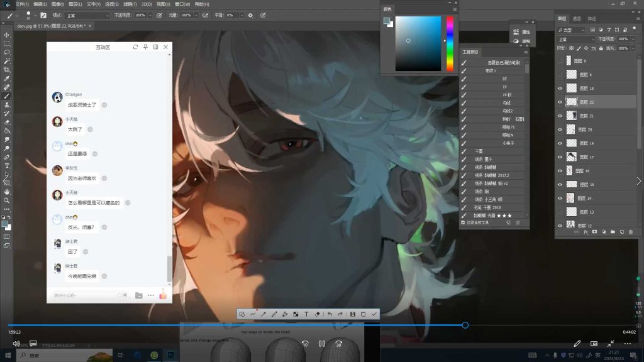644x362 pixels.
Task: Hide layer 18 using eye icon
Action: [560, 89]
